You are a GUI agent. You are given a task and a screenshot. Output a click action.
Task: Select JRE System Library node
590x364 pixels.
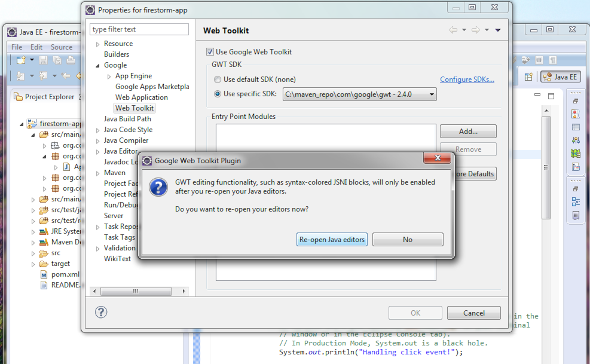[66, 231]
